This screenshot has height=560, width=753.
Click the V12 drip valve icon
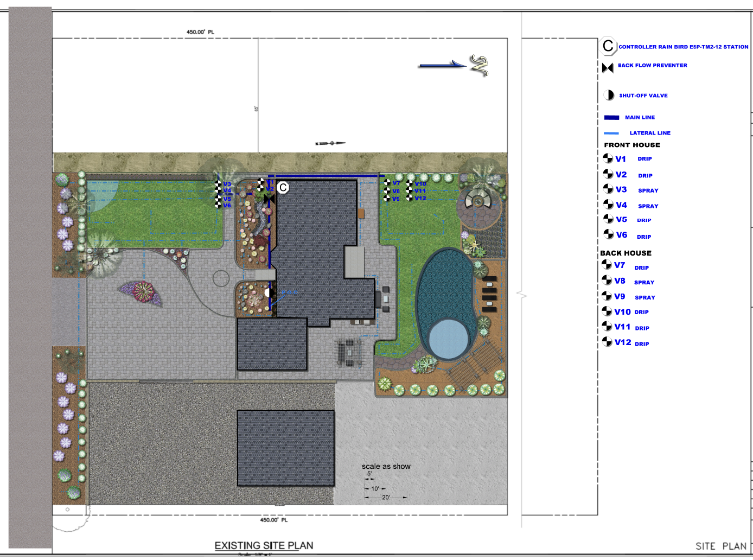607,342
